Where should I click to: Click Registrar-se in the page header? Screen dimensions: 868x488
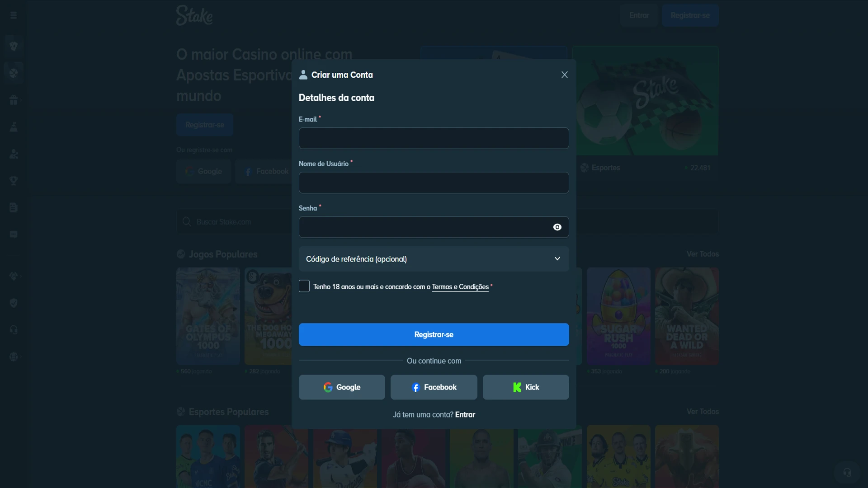coord(690,15)
